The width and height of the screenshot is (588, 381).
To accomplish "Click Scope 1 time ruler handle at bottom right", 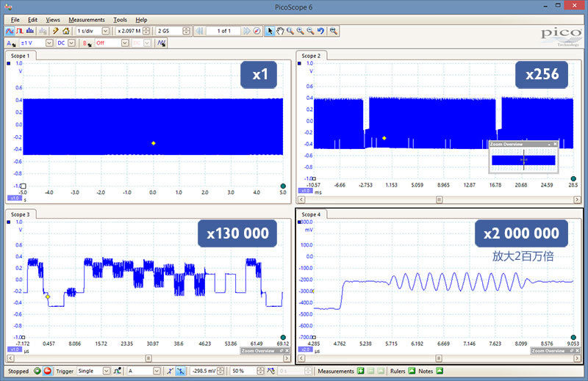I will [x=283, y=186].
